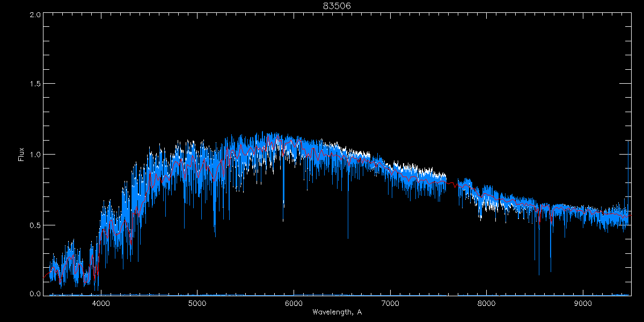Click the Wavelength, A x-axis label
The image size is (644, 322).
[336, 312]
